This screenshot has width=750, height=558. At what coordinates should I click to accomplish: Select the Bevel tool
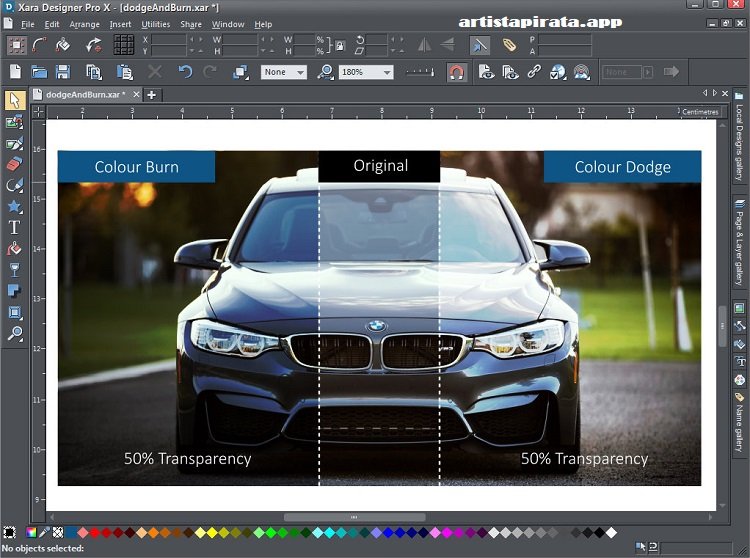pos(14,312)
